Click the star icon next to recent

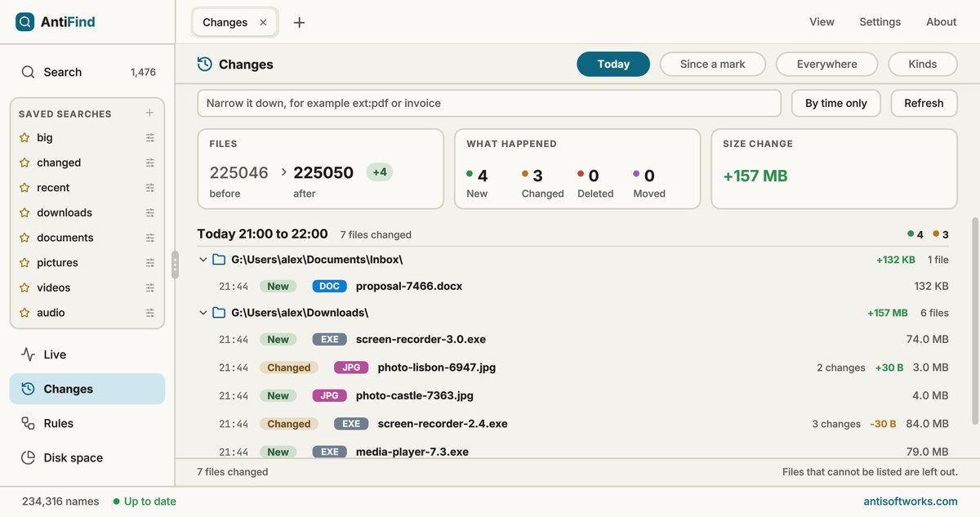(24, 188)
